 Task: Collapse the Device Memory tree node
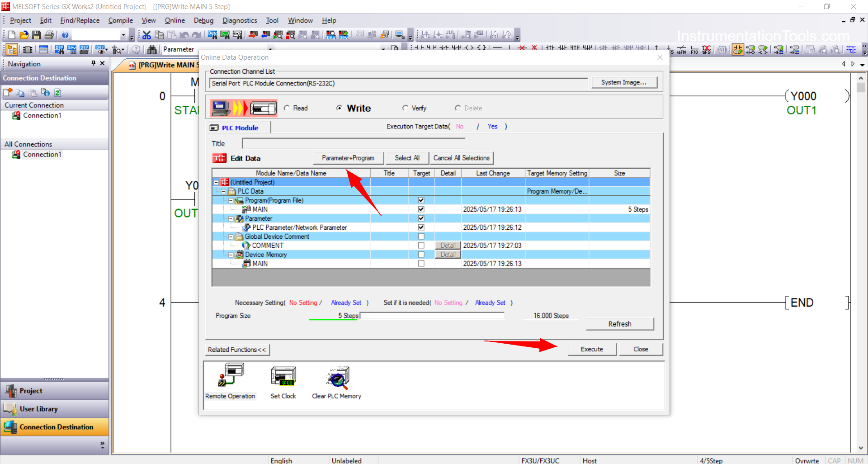[231, 255]
